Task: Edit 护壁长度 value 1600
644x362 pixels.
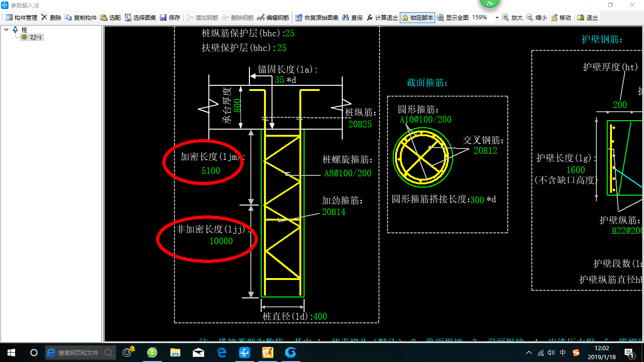Action: point(575,170)
